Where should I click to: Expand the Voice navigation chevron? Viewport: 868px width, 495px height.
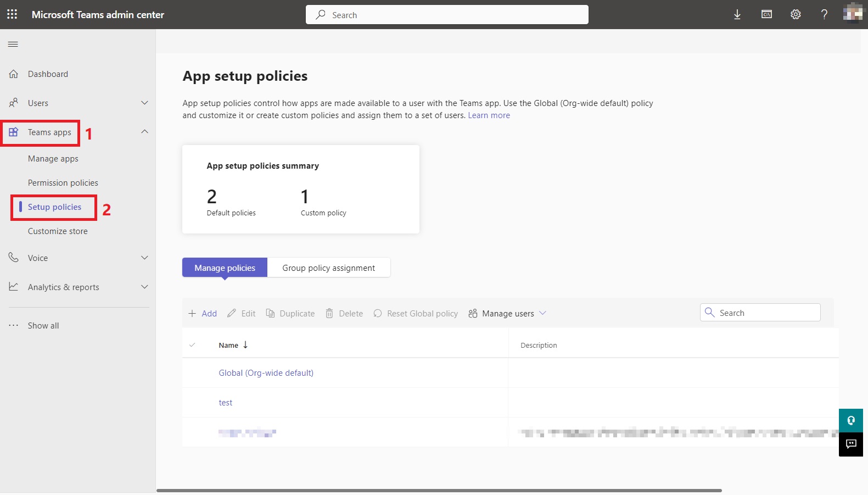pos(144,258)
